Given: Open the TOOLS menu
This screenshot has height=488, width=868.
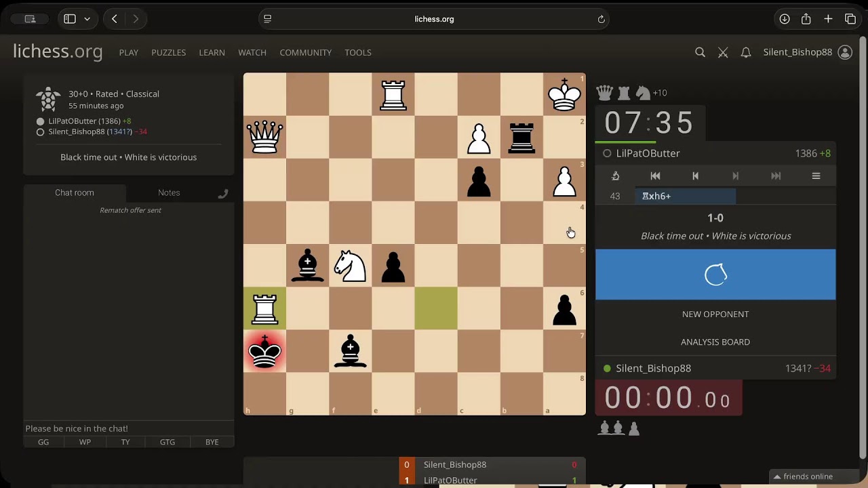Looking at the screenshot, I should click(x=357, y=52).
